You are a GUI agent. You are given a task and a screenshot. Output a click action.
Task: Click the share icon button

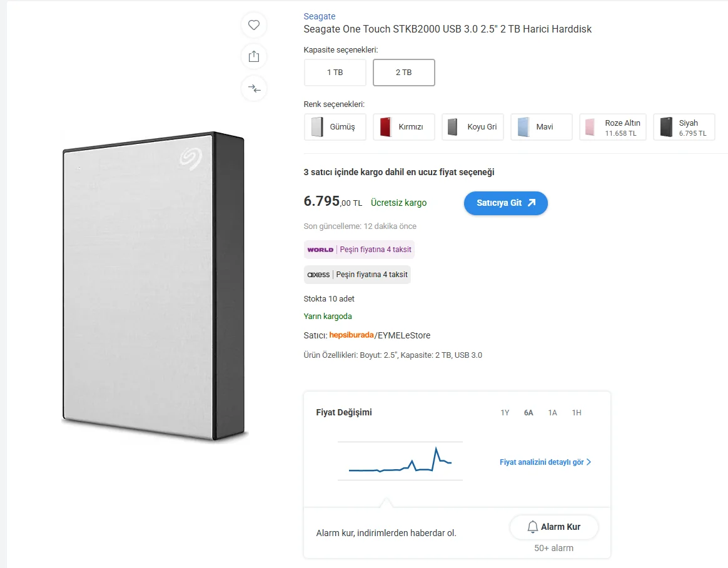pos(254,56)
